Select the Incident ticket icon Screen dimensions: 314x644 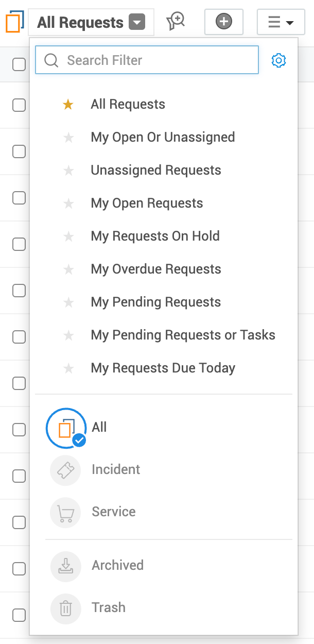click(65, 470)
